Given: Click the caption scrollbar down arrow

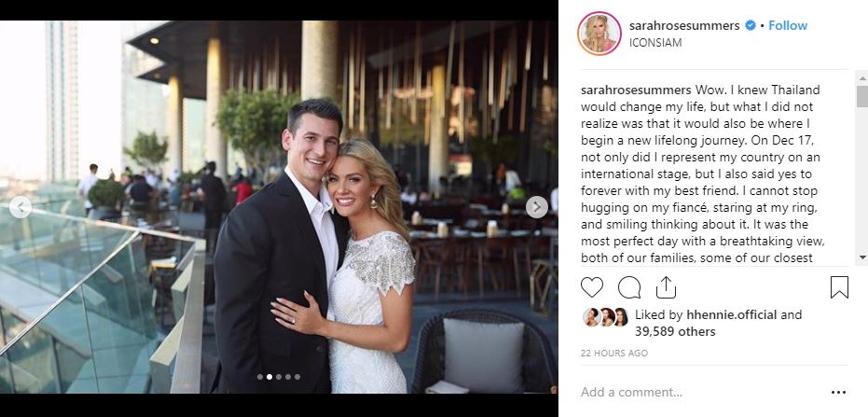Looking at the screenshot, I should [x=861, y=257].
